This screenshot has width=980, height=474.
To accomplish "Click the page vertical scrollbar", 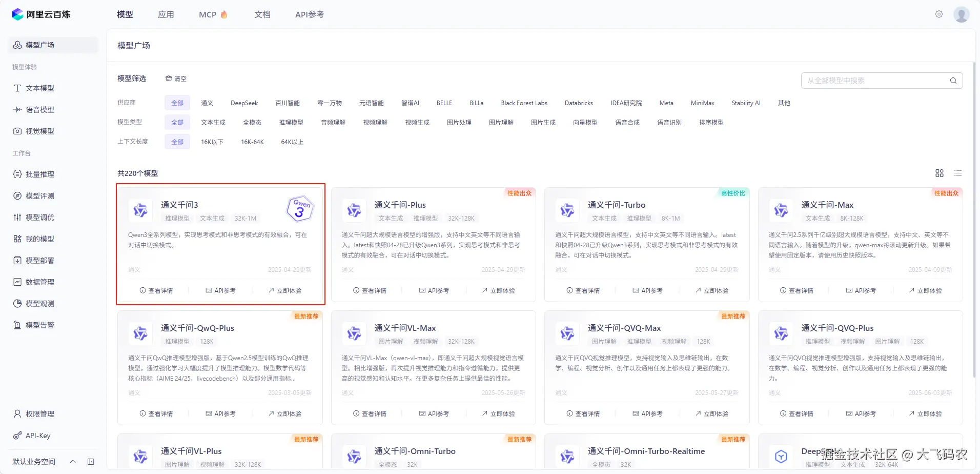I will click(x=974, y=221).
